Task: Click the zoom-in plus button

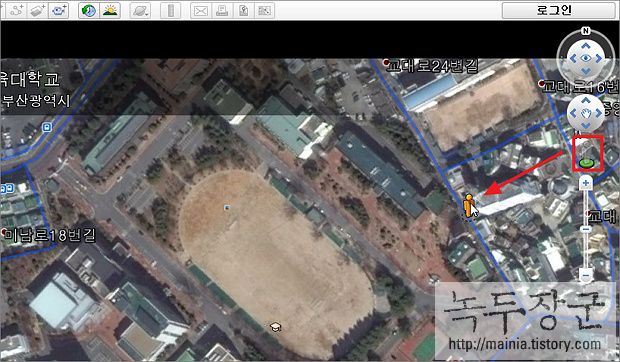Action: pos(586,183)
